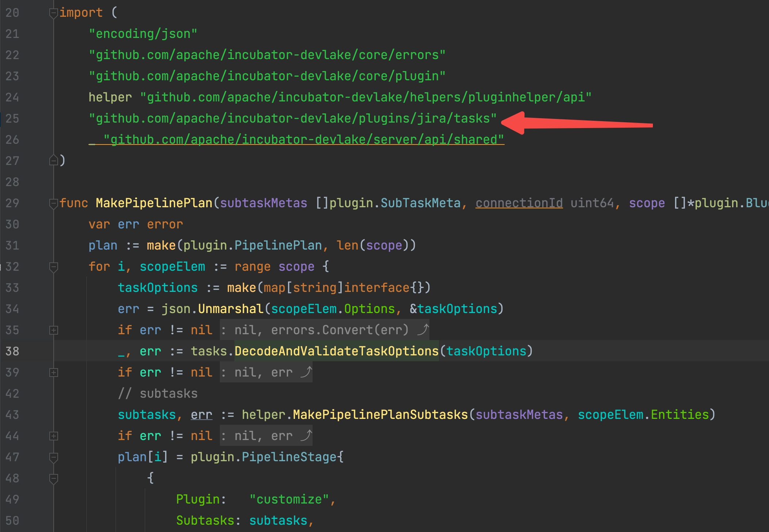Image resolution: width=769 pixels, height=532 pixels.
Task: Click fold end marker at line 27
Action: (x=53, y=161)
